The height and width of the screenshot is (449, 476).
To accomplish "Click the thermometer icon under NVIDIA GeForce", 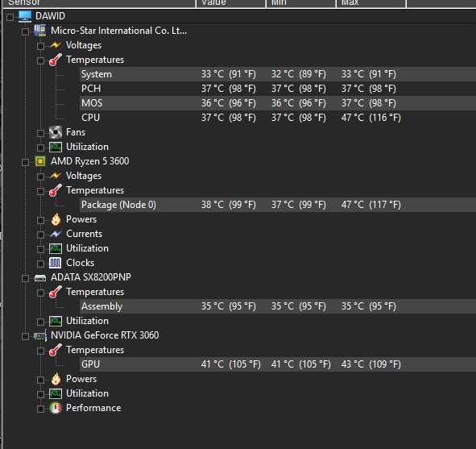I will point(56,350).
